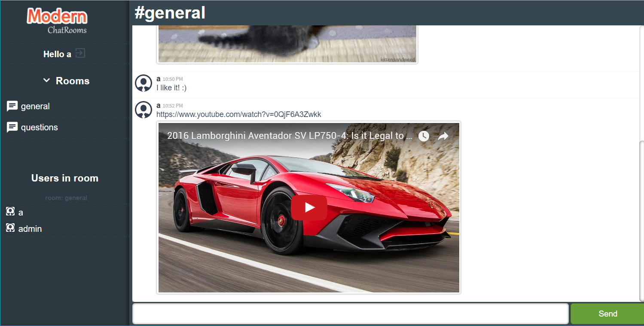This screenshot has height=326, width=644.
Task: Click the chat vertical scrollbar thumb
Action: point(641,221)
